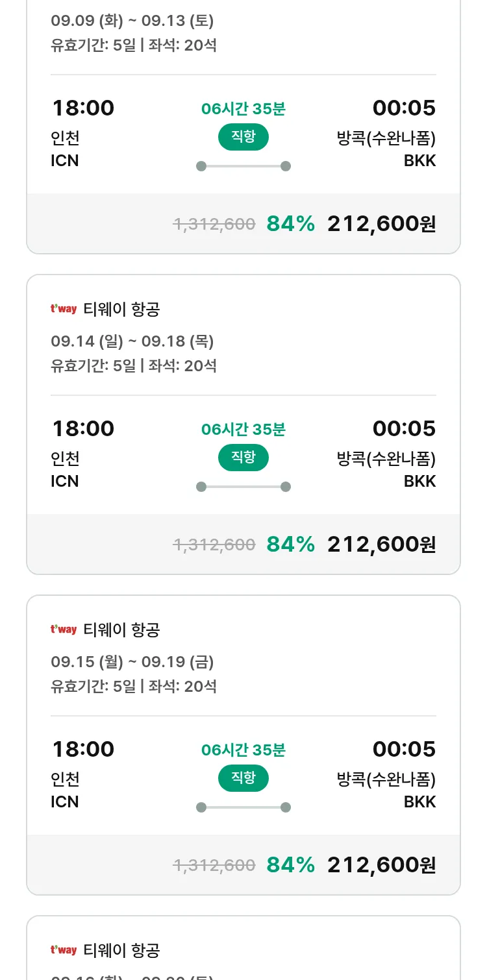
Task: Click route line graphic in the 09.14 card
Action: pyautogui.click(x=243, y=487)
